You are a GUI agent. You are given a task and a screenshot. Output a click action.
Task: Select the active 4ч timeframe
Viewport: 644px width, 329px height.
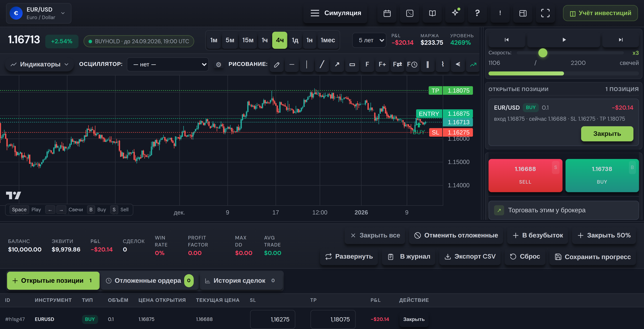coord(280,40)
